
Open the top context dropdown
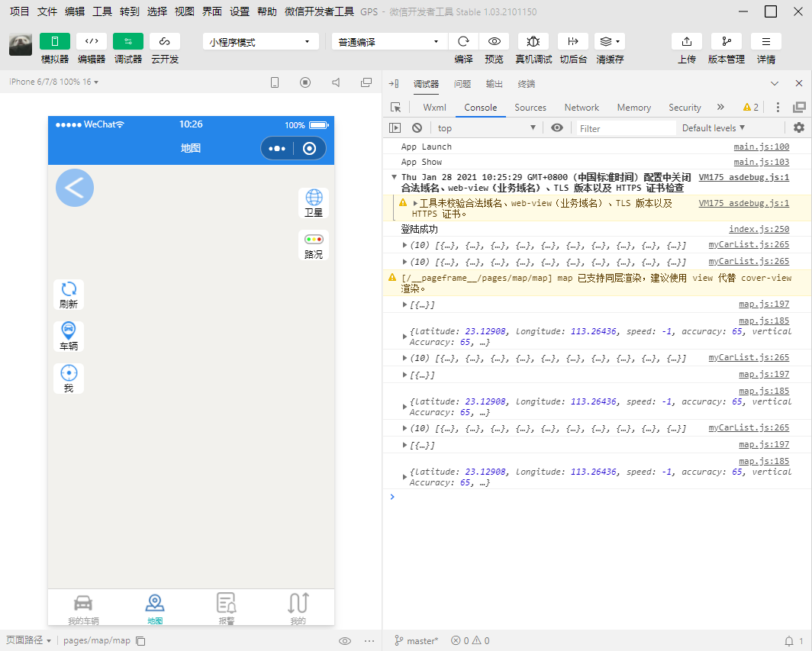485,128
